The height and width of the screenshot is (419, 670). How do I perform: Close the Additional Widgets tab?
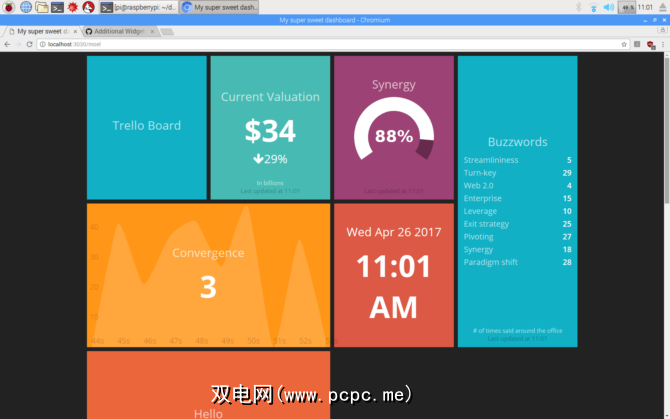pos(152,31)
